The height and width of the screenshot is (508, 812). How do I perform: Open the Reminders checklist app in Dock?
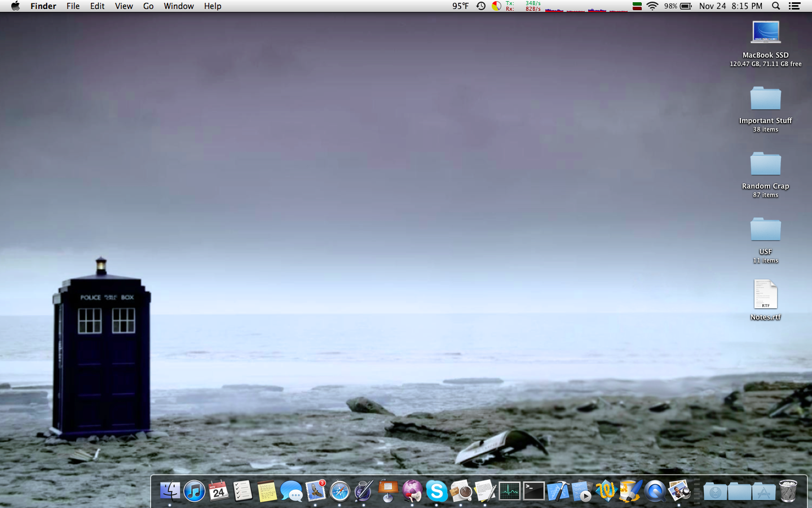pyautogui.click(x=243, y=491)
